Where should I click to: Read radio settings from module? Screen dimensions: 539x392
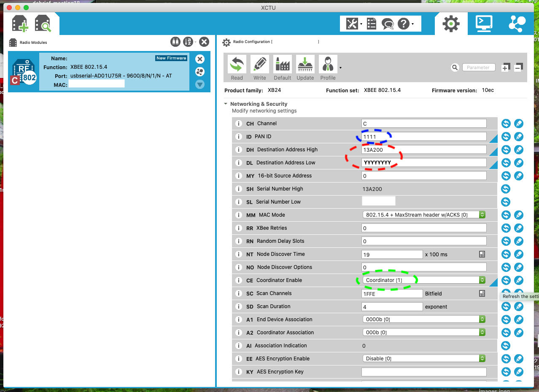click(237, 68)
